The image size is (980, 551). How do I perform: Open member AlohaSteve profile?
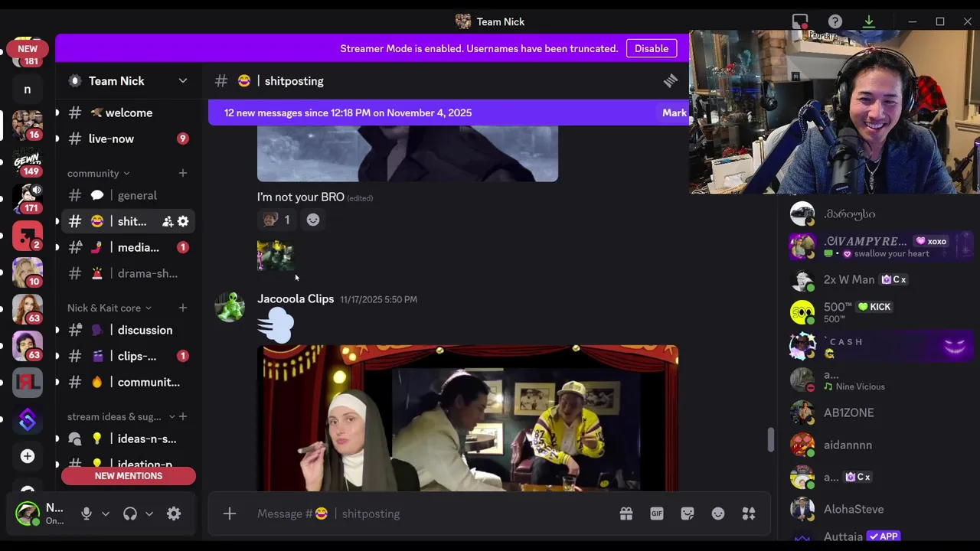click(x=878, y=509)
